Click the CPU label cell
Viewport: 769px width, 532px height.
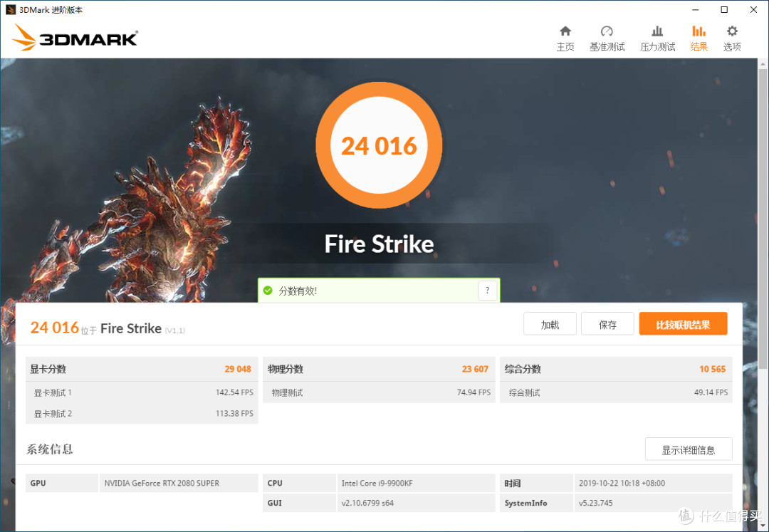click(299, 483)
